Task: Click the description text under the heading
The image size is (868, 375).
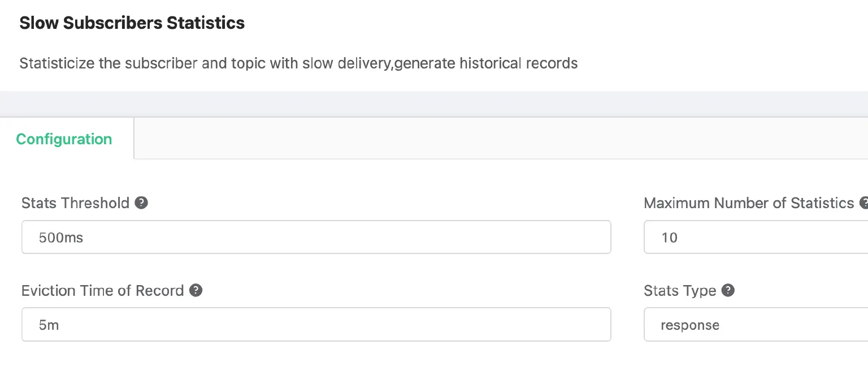Action: tap(298, 63)
